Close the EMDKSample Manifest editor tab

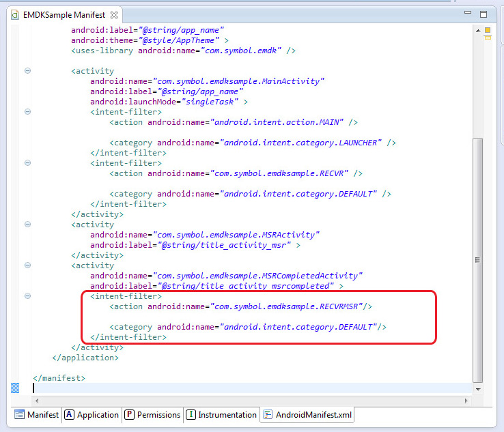pos(114,14)
